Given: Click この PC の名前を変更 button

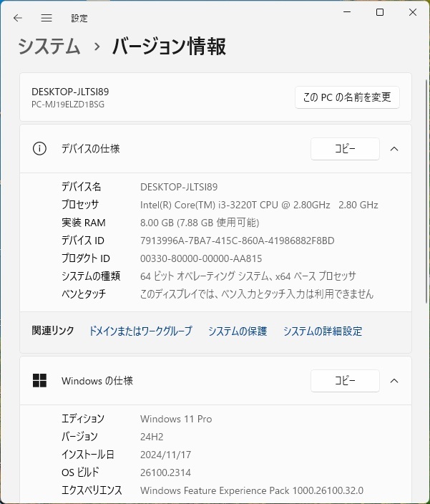Looking at the screenshot, I should point(347,97).
